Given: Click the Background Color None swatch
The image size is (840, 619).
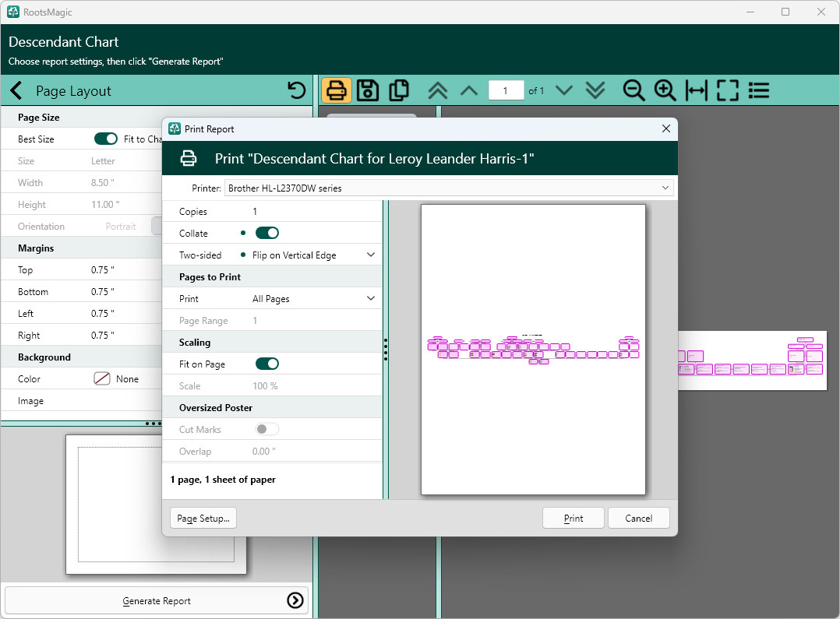Looking at the screenshot, I should click(102, 378).
